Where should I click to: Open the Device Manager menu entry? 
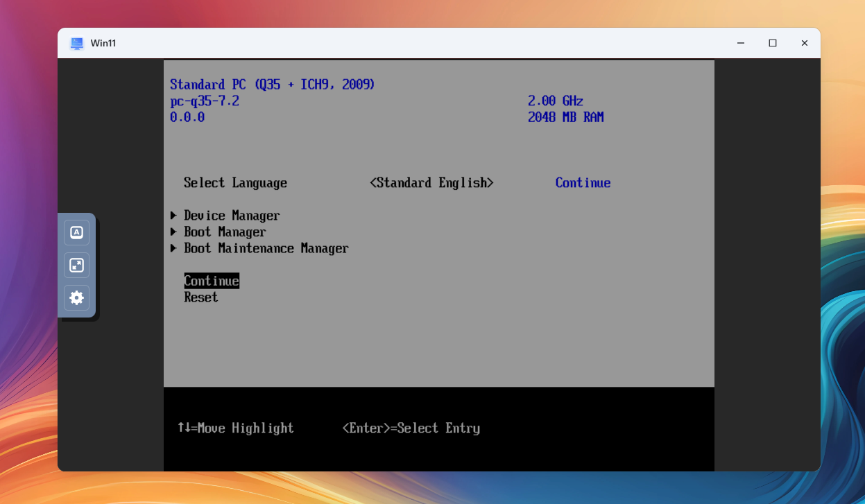tap(232, 216)
